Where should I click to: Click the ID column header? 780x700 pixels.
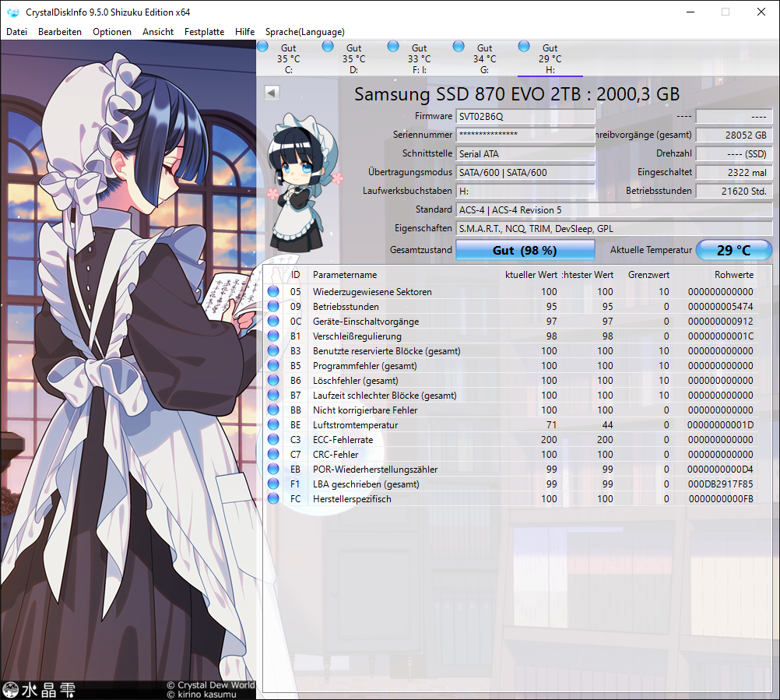296,275
